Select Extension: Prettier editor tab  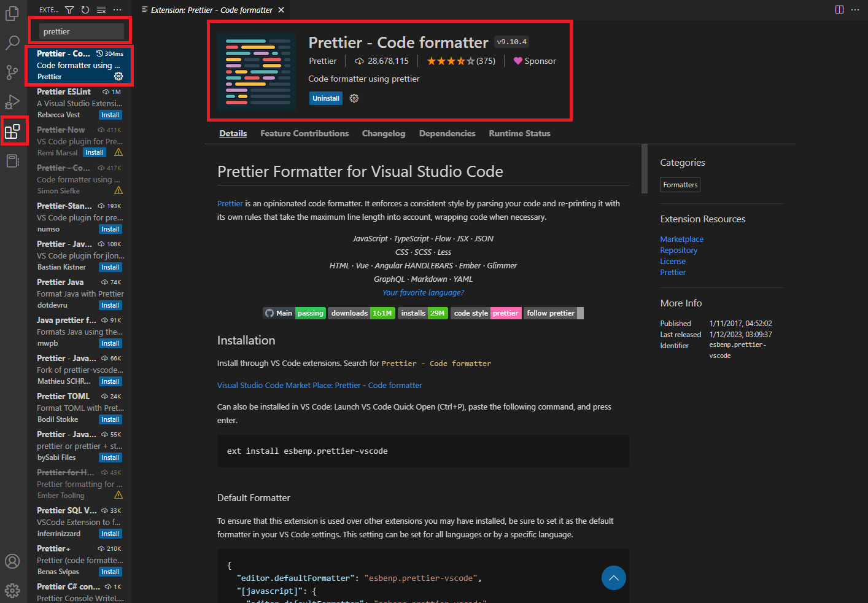pyautogui.click(x=212, y=10)
